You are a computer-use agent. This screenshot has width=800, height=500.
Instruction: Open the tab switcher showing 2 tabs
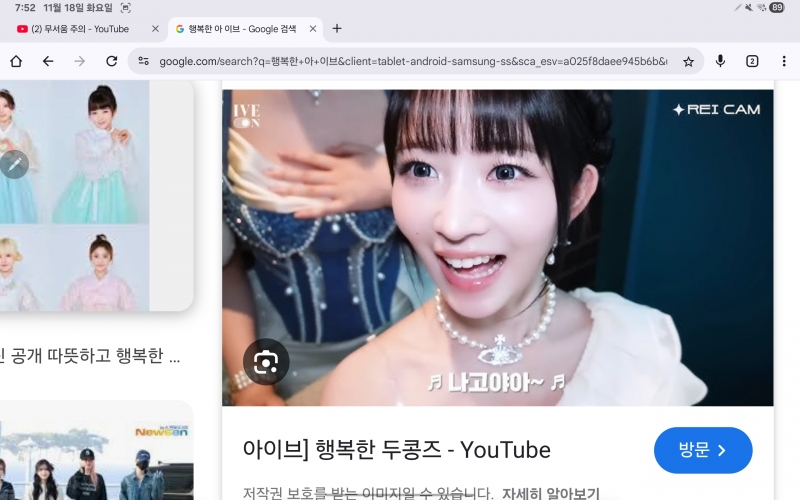tap(752, 61)
